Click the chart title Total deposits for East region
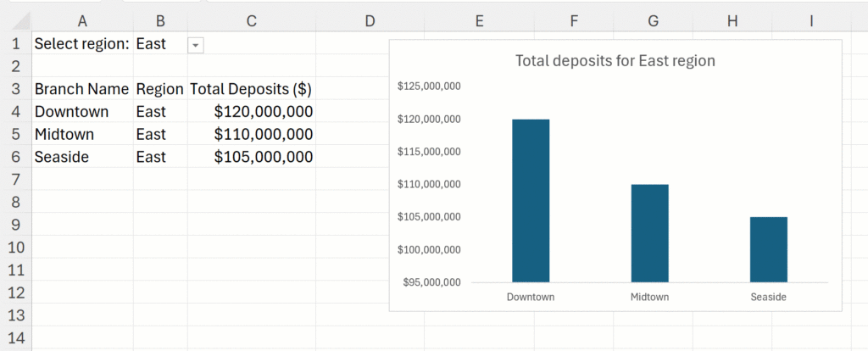Screen dimensions: 868x351 point(615,61)
